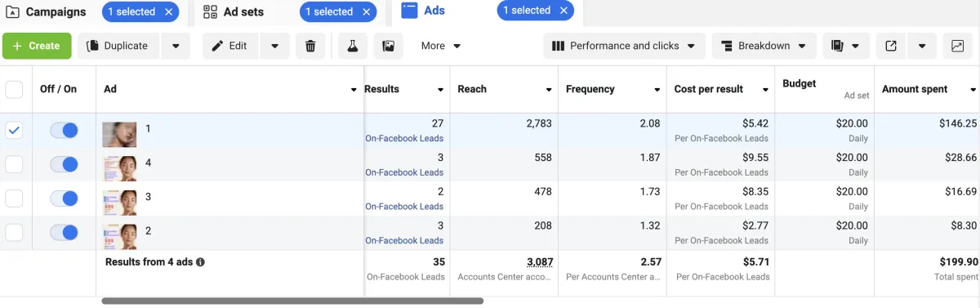Click the export share icon
Screen dimensions: 980x308
(891, 46)
